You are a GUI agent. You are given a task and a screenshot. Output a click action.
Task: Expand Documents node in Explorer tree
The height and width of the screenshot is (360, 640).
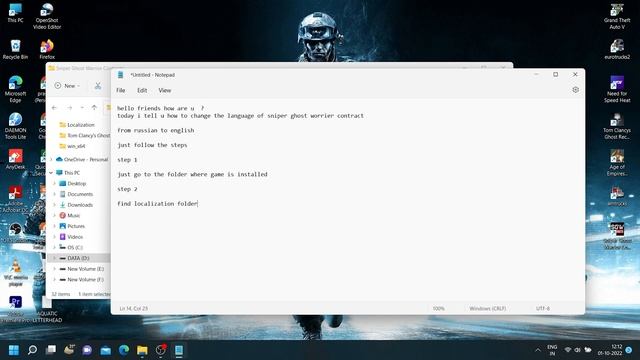pos(55,194)
